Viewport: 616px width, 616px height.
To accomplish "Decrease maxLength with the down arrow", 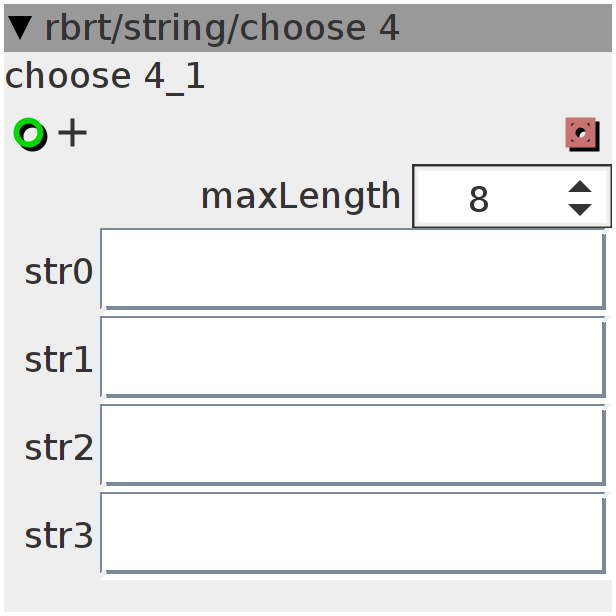I will (580, 209).
